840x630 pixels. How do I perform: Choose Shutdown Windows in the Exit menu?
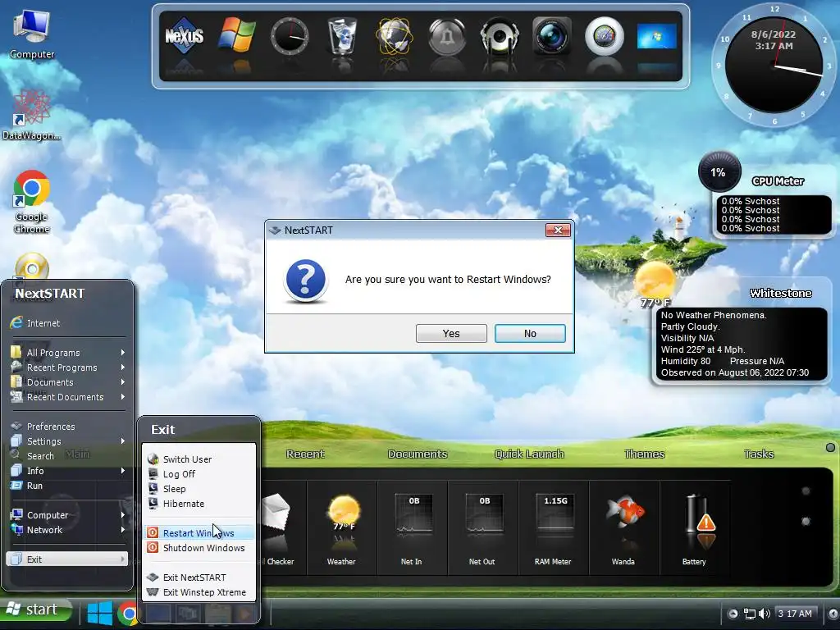pos(199,547)
